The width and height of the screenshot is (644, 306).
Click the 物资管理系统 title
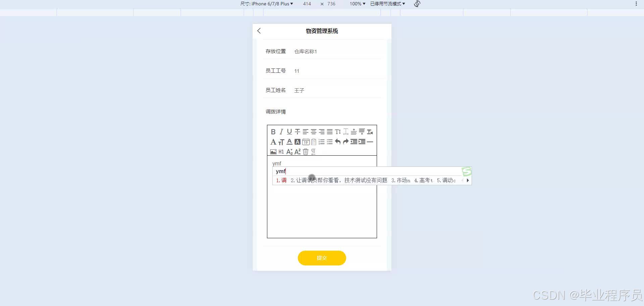322,31
